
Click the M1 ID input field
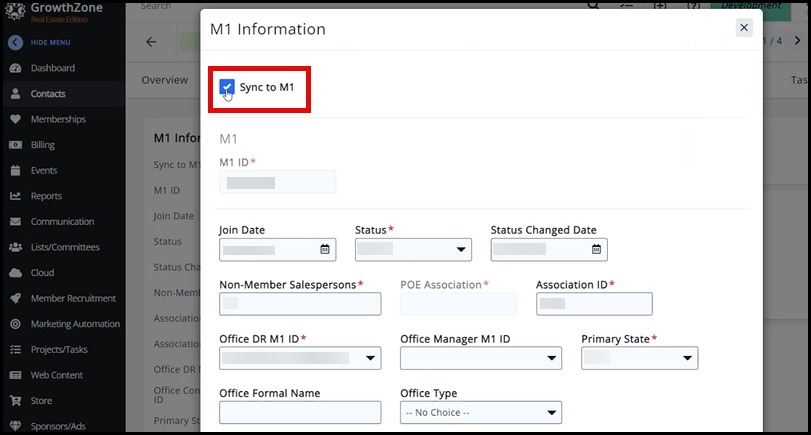(277, 182)
